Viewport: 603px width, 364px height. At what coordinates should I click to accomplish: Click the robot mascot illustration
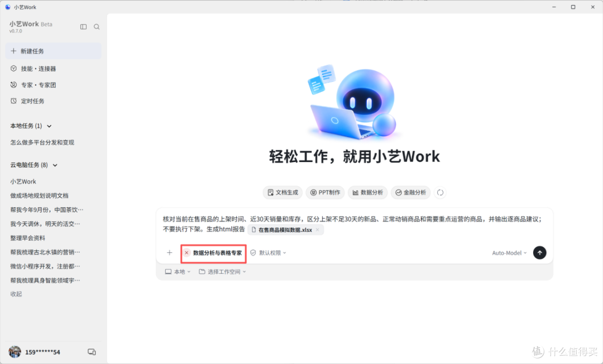point(354,101)
